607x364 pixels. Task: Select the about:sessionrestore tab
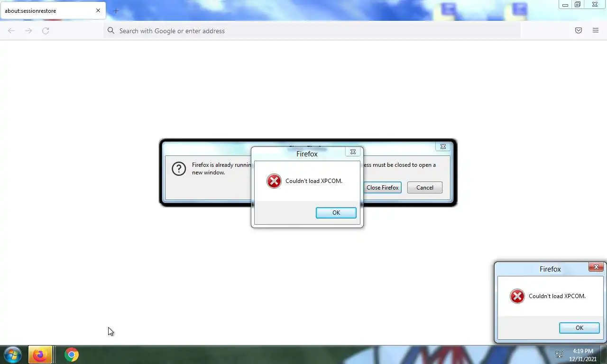tap(53, 10)
